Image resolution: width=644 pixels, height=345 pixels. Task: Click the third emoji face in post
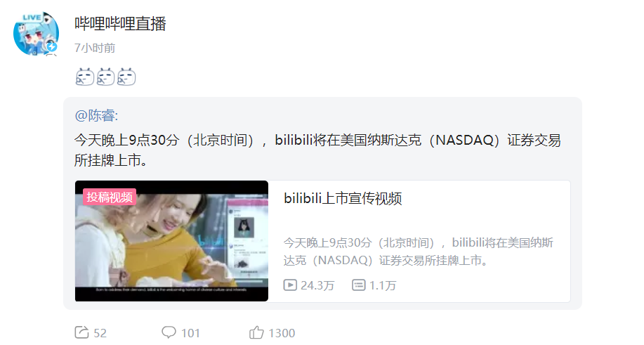126,77
